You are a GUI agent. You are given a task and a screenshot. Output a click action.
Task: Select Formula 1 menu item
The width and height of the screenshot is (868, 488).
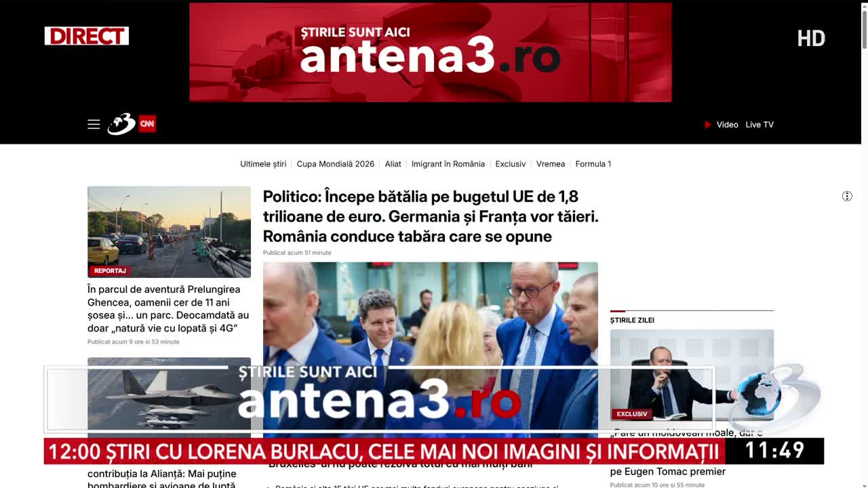pyautogui.click(x=593, y=164)
